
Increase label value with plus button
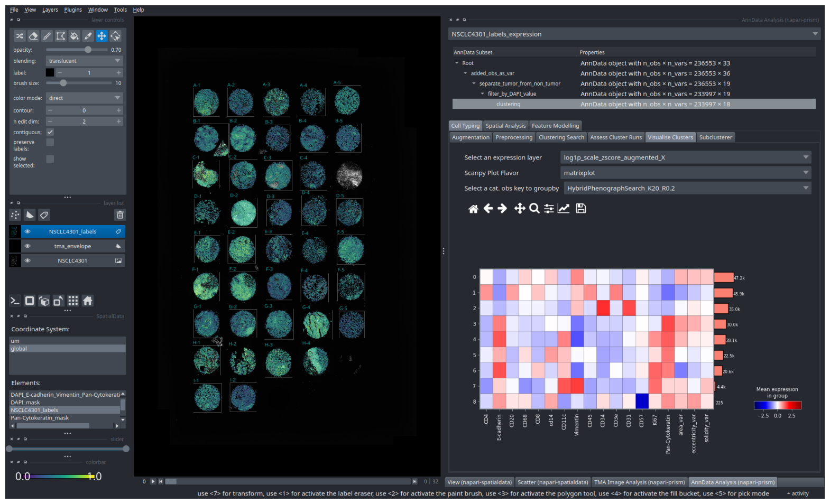point(118,73)
